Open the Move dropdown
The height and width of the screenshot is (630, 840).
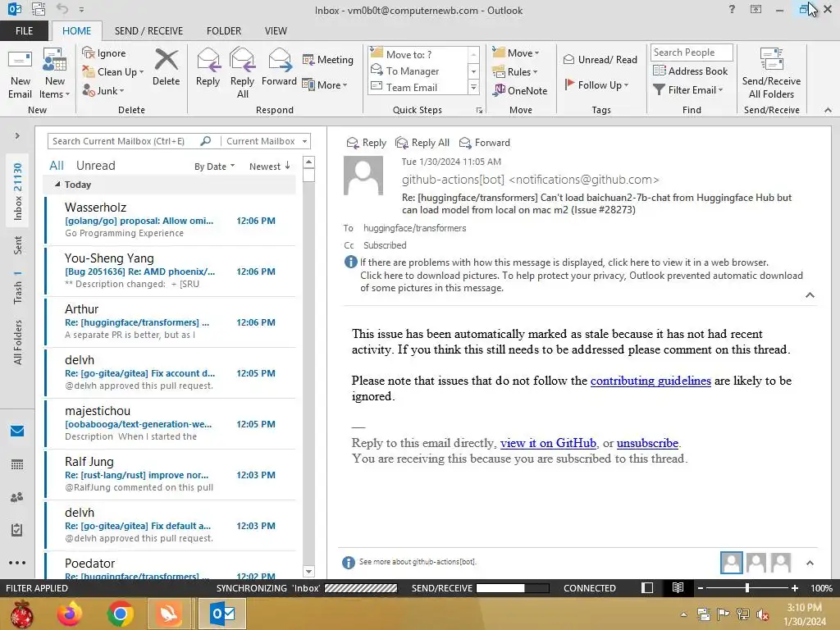pyautogui.click(x=516, y=53)
